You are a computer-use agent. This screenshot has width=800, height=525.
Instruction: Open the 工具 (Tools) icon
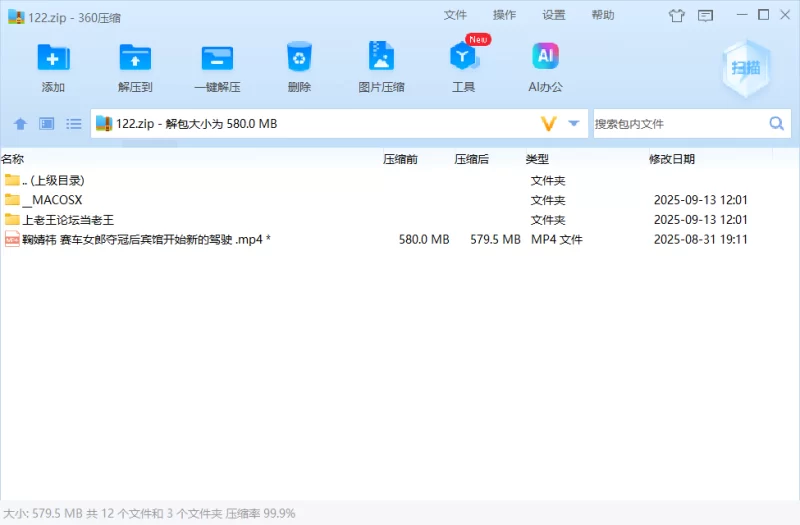point(463,56)
